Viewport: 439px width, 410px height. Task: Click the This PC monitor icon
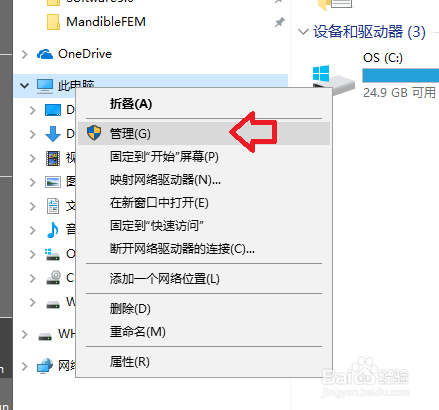coord(45,86)
